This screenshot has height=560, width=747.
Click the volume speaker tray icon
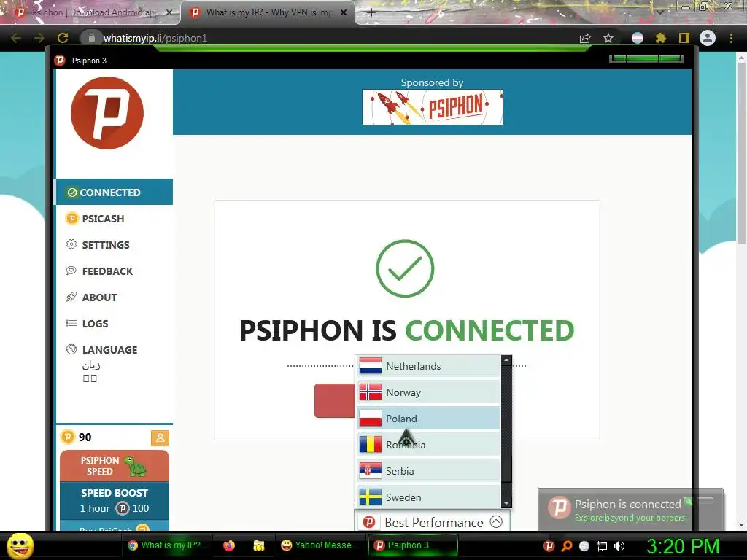click(619, 545)
